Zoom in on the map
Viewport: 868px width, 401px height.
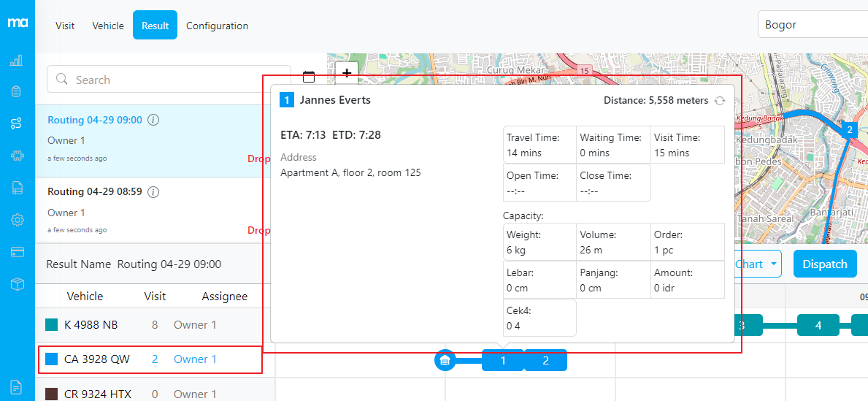(x=347, y=72)
